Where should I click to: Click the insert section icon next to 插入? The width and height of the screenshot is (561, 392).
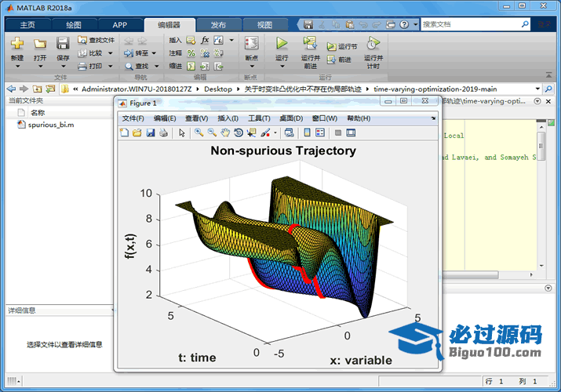(x=191, y=40)
